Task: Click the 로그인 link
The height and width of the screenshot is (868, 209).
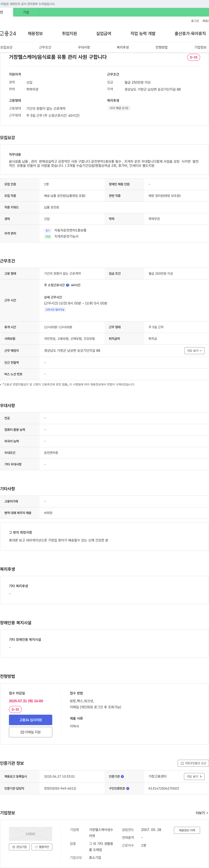Action: (x=195, y=21)
